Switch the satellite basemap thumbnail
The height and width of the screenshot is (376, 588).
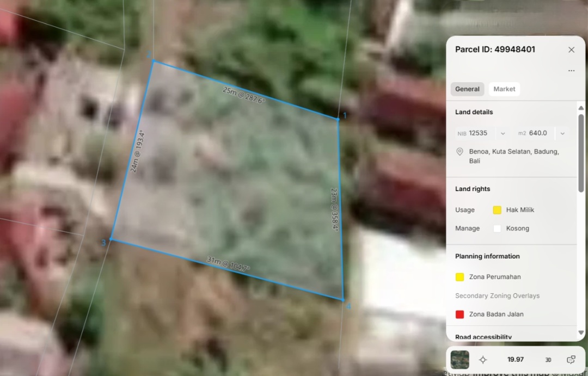[x=460, y=360]
